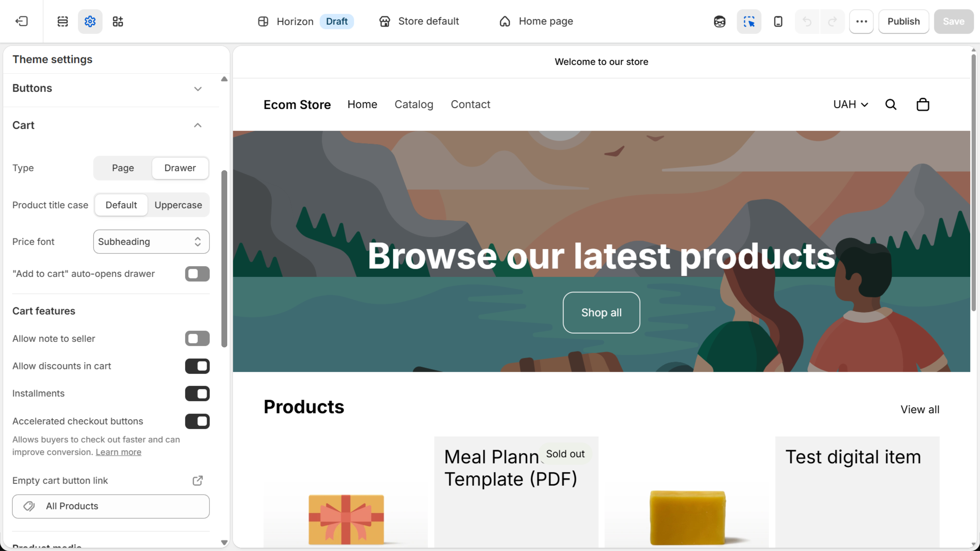Open the Sidekick assistant face icon
The height and width of the screenshot is (551, 980).
tap(719, 21)
